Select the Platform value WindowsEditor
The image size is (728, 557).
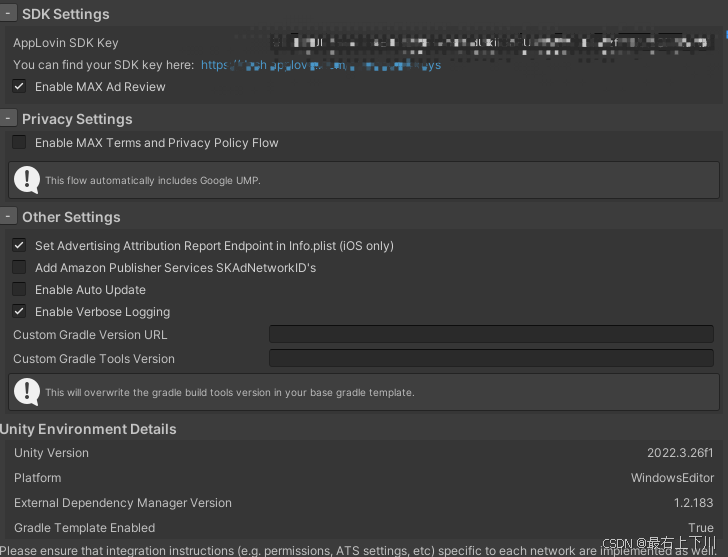click(x=672, y=478)
